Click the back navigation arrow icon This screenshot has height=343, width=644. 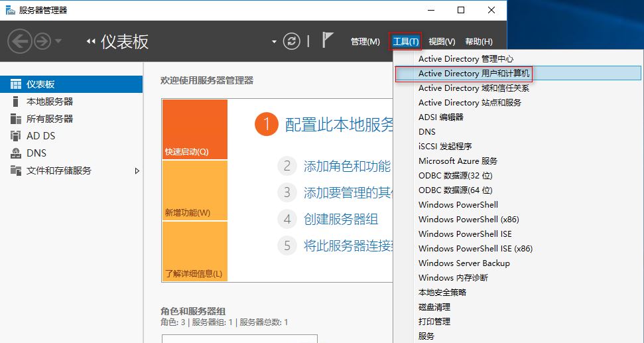point(20,41)
